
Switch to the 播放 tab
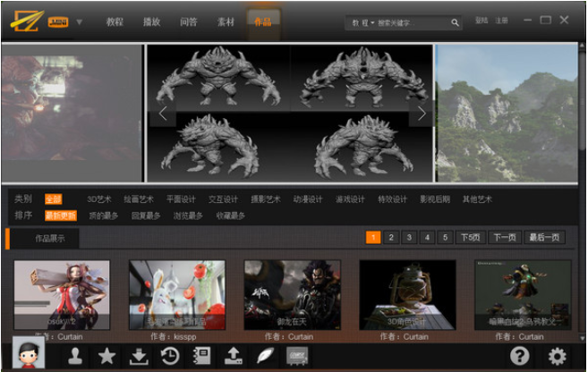[152, 22]
